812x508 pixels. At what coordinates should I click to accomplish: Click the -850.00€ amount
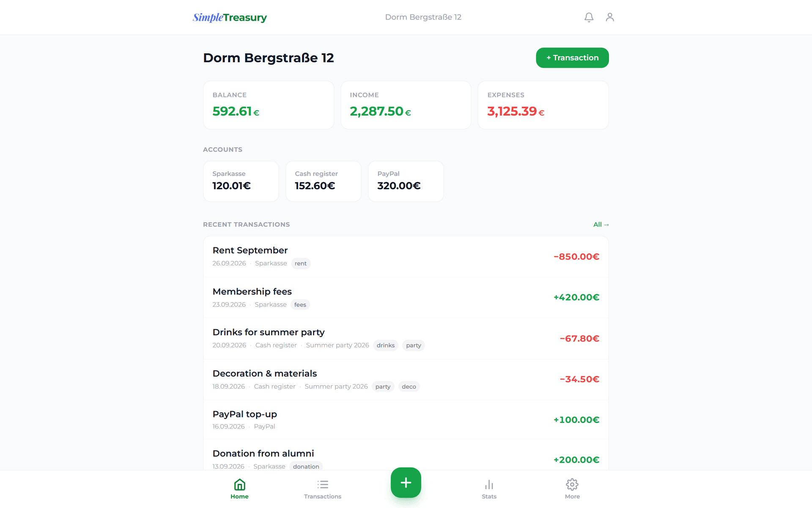tap(576, 257)
